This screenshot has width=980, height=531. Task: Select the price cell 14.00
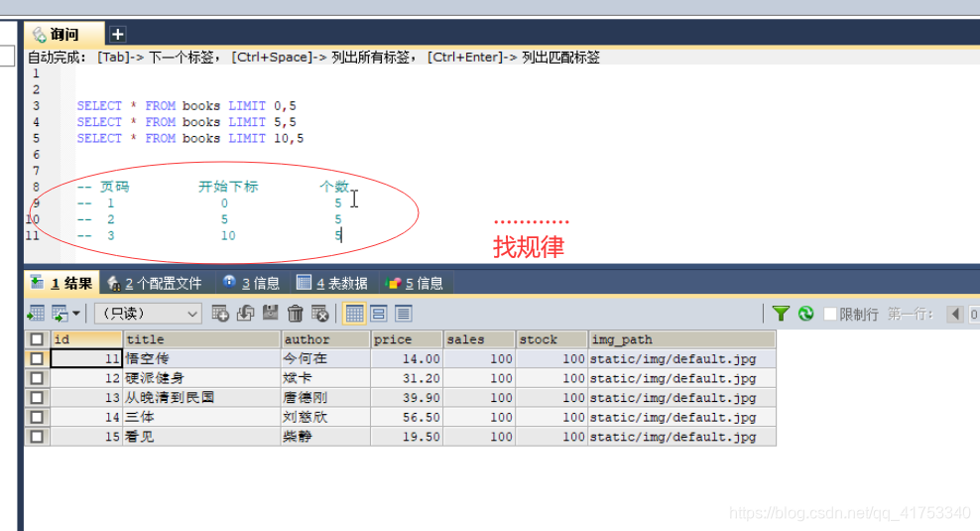[x=407, y=358]
